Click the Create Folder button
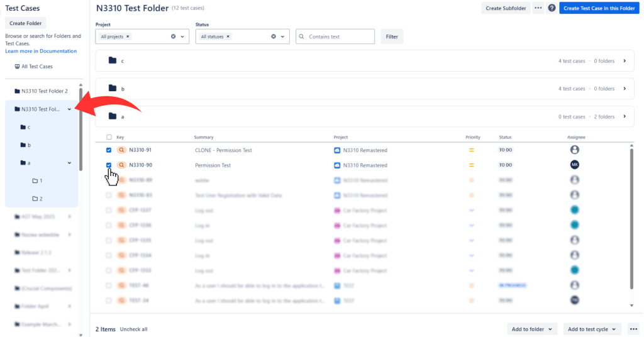 (x=25, y=23)
